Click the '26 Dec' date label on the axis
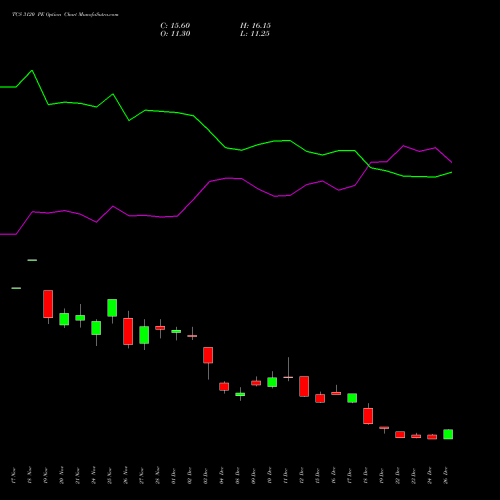Viewport: 500px width, 500px height. point(446,476)
